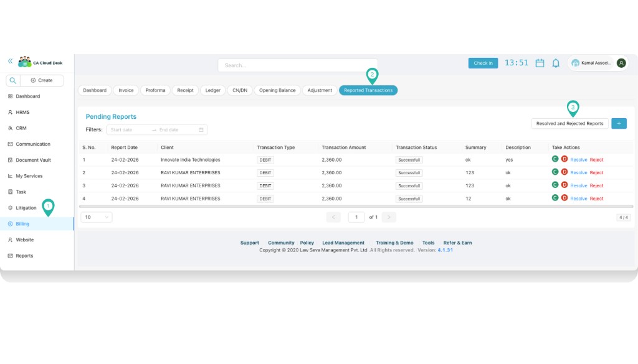Select the Opening Balance tab

coord(277,90)
